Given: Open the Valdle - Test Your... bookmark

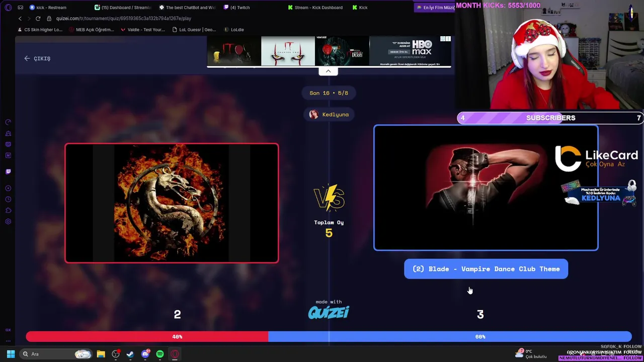Looking at the screenshot, I should (x=142, y=30).
